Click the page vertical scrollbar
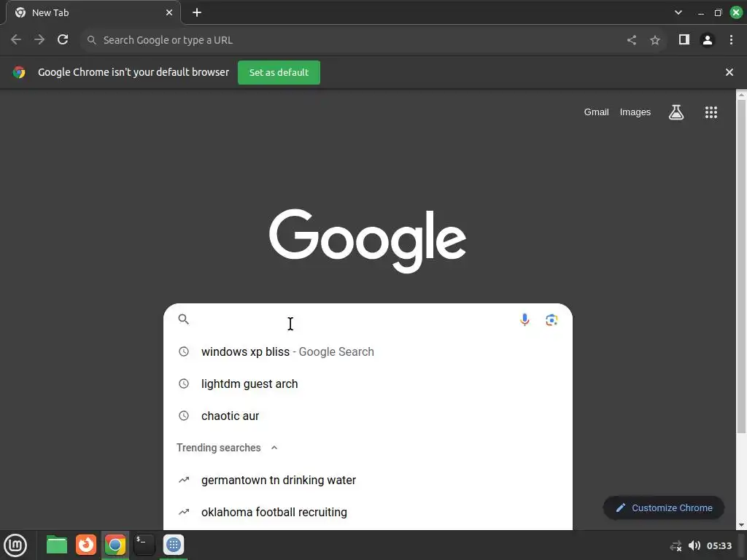Image resolution: width=747 pixels, height=560 pixels. (x=741, y=267)
